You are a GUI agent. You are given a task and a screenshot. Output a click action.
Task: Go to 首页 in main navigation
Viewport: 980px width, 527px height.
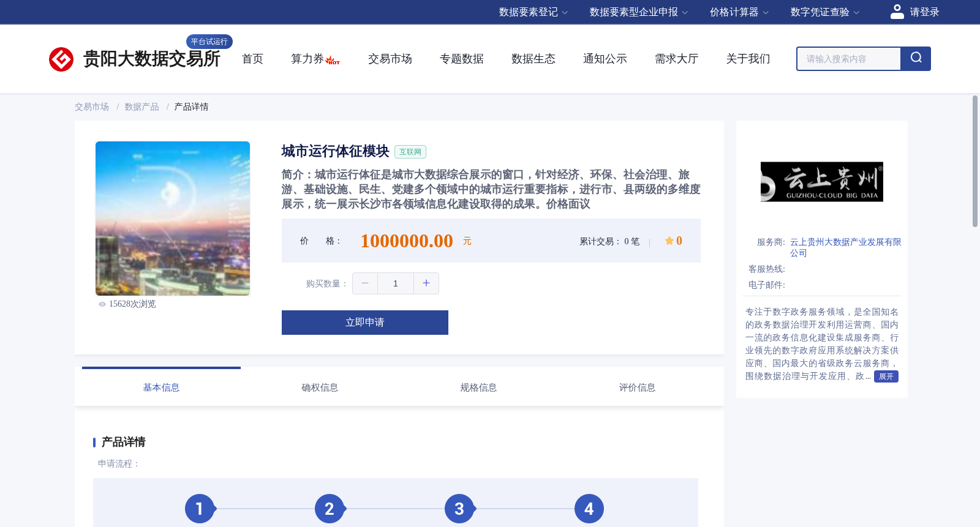(x=252, y=59)
